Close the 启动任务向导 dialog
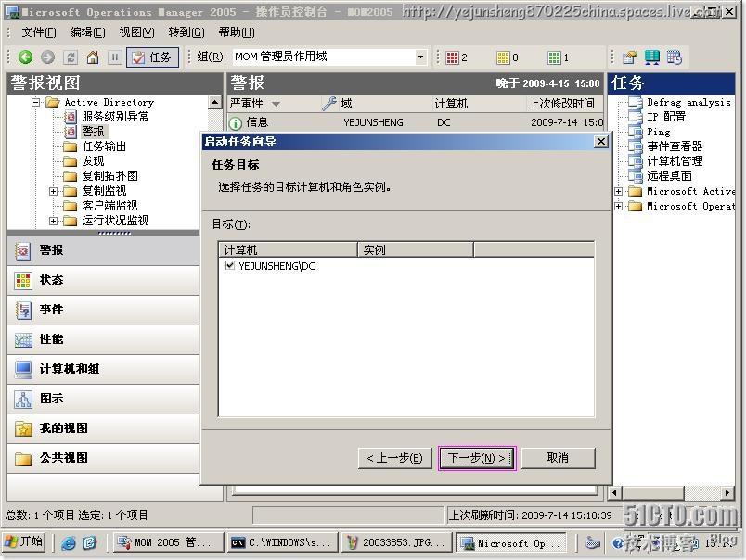The height and width of the screenshot is (560, 746). tap(601, 142)
